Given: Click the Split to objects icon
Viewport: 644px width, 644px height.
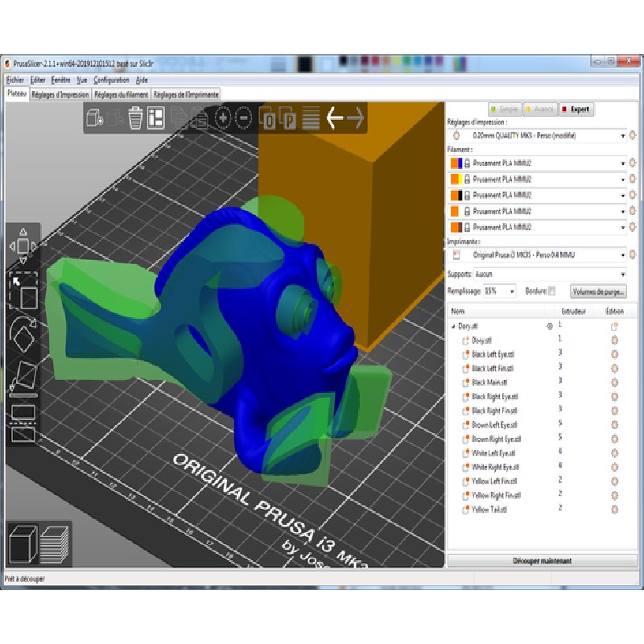Looking at the screenshot, I should click(267, 118).
